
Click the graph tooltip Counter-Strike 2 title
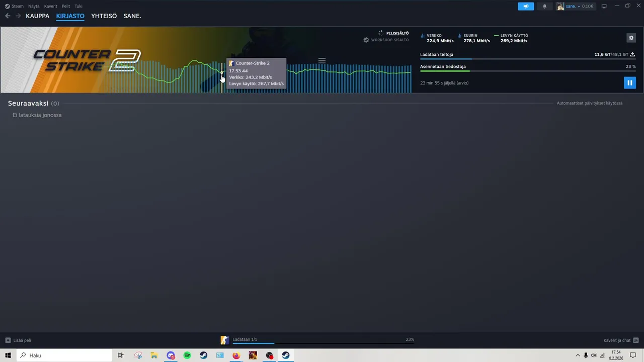coord(253,63)
